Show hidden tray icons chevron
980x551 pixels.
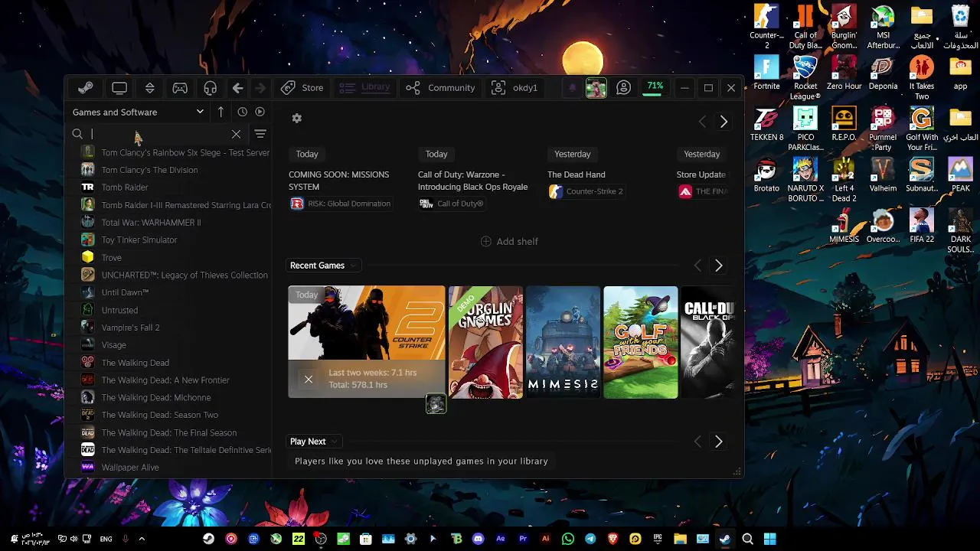(142, 539)
